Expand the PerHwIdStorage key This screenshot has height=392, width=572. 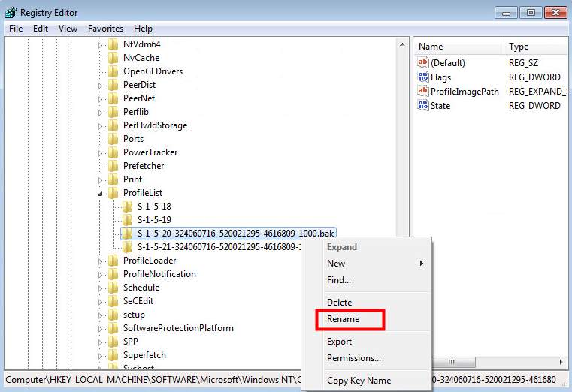(100, 126)
